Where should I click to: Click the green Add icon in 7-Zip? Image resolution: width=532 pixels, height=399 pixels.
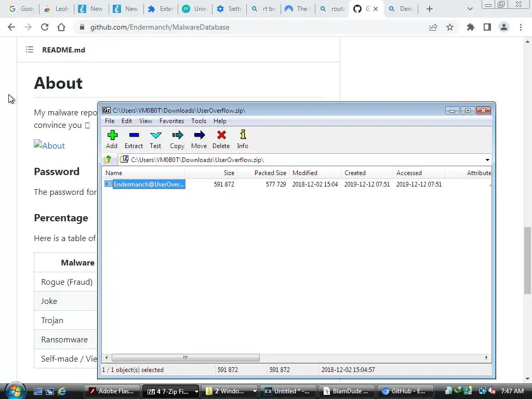(x=112, y=135)
